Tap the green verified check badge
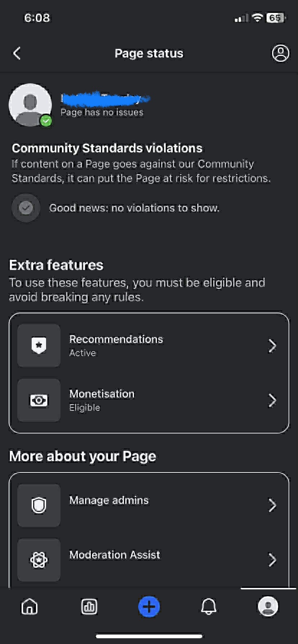The image size is (298, 644). (x=46, y=121)
